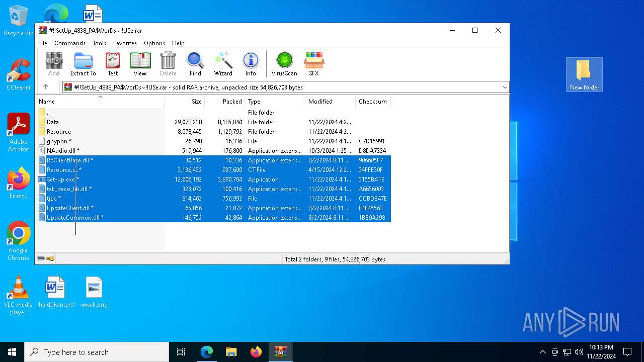Select the tjba file row
This screenshot has height=362, width=644.
pyautogui.click(x=214, y=199)
